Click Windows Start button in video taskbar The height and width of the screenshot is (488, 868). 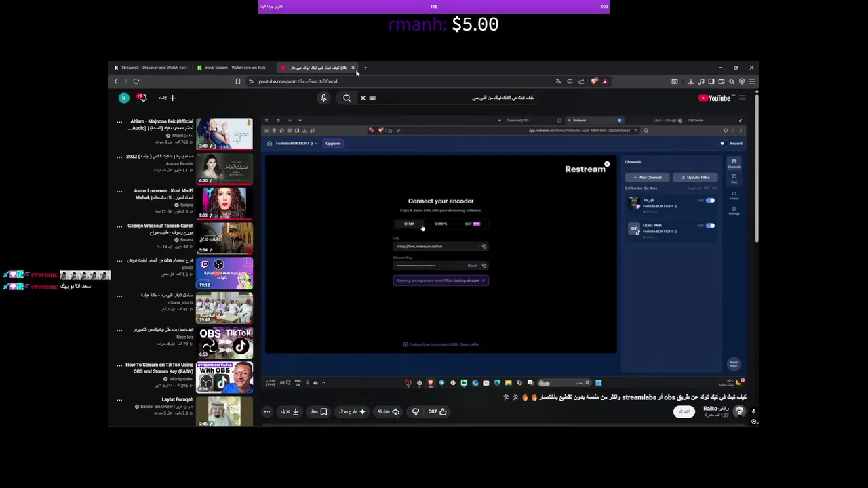pyautogui.click(x=598, y=383)
